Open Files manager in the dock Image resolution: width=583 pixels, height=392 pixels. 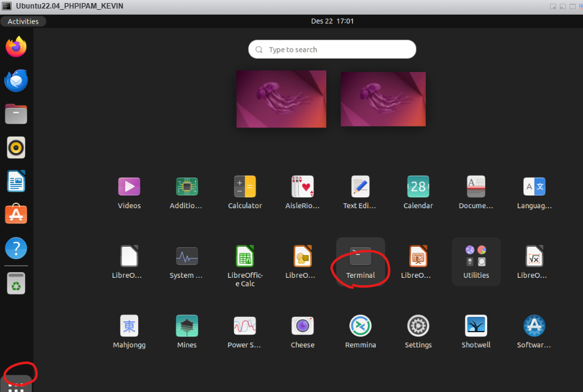[x=16, y=114]
